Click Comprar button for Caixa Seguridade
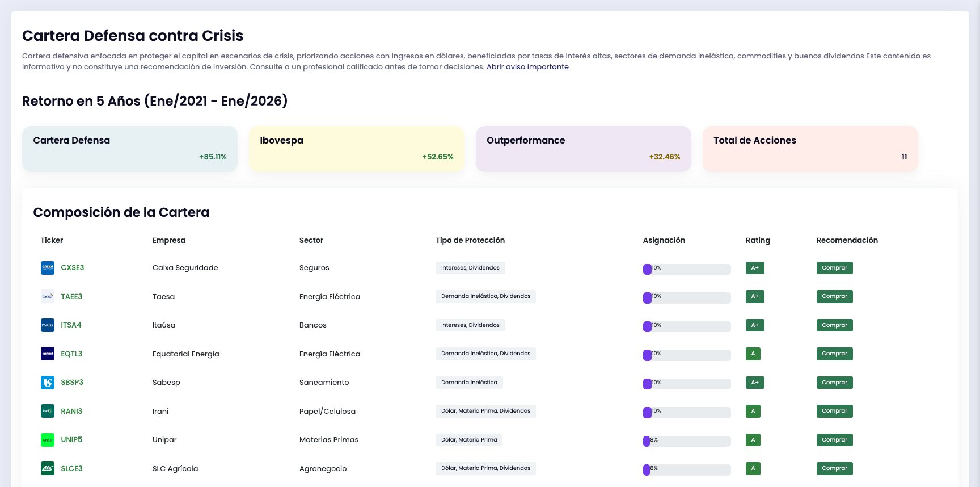The height and width of the screenshot is (487, 980). (834, 268)
